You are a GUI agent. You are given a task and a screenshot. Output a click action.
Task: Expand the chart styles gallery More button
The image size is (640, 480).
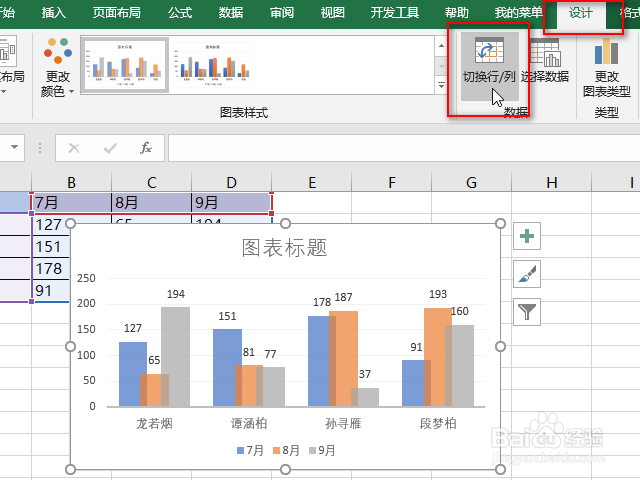pos(441,85)
